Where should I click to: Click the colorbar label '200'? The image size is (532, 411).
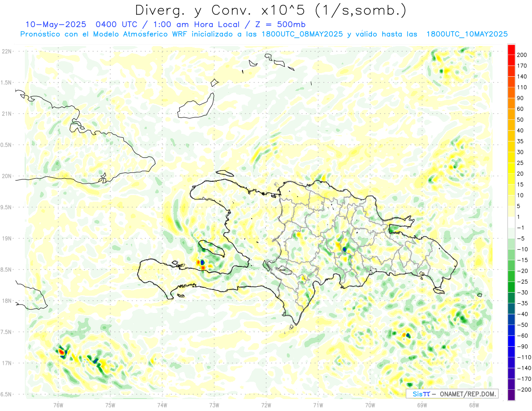point(522,55)
